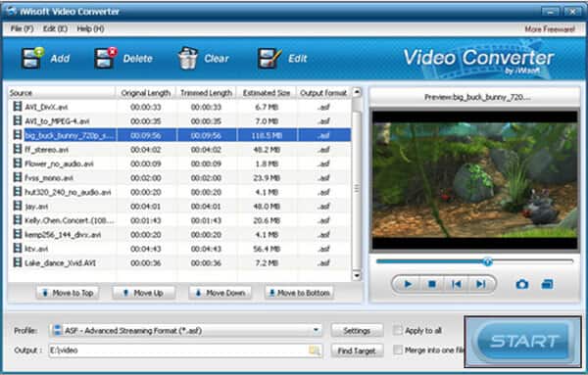The image size is (588, 375).
Task: Open the Help menu
Action: [90, 28]
